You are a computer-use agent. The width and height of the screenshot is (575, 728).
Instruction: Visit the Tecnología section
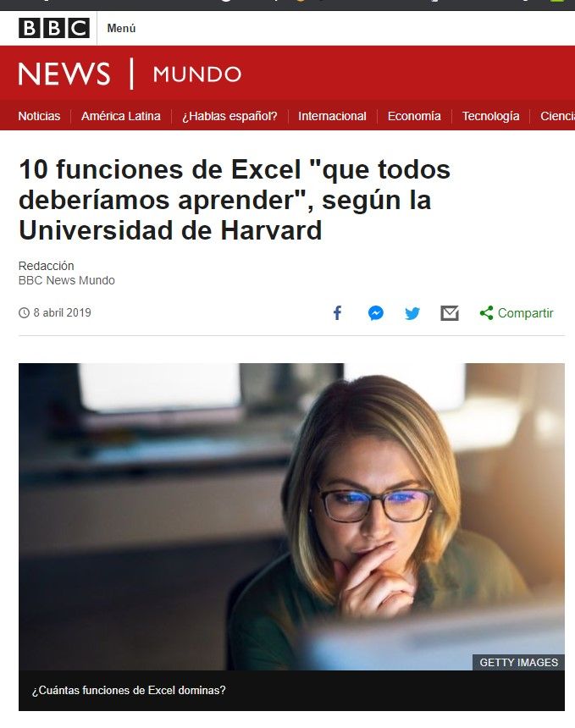[490, 116]
